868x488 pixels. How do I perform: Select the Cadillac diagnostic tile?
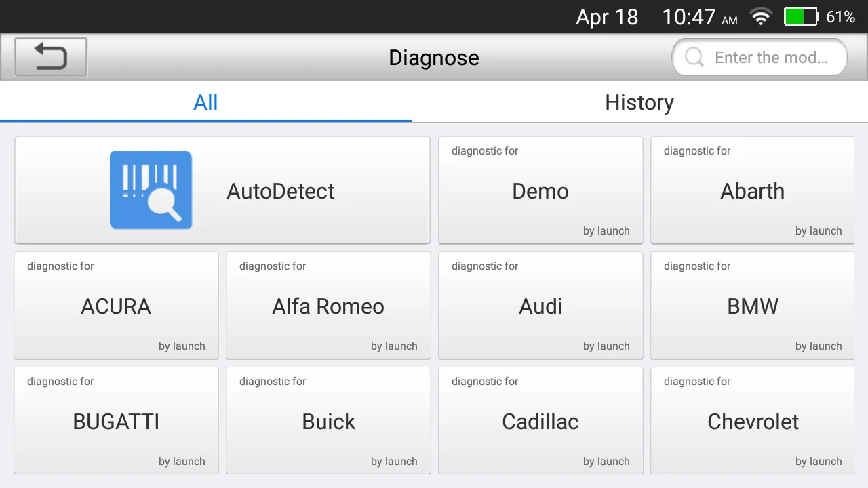tap(540, 421)
